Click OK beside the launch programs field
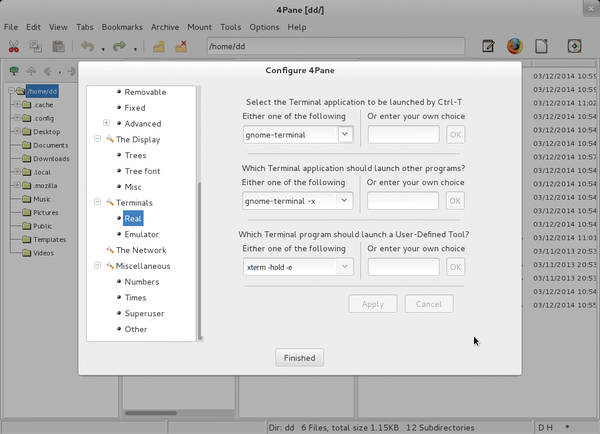This screenshot has height=434, width=600. point(455,201)
